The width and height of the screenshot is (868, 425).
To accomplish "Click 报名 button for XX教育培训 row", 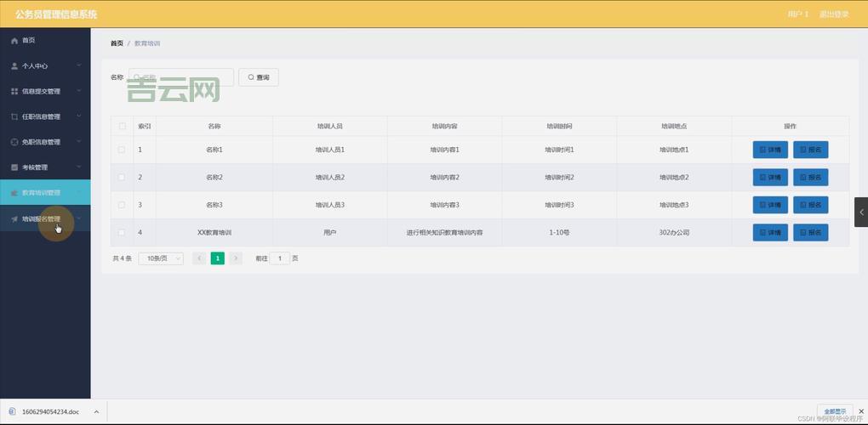I will (810, 232).
